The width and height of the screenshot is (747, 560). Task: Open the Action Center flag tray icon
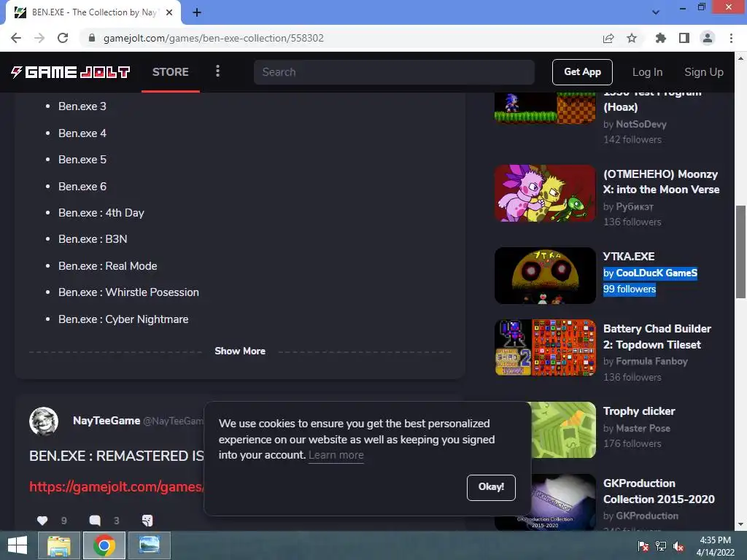pos(643,546)
